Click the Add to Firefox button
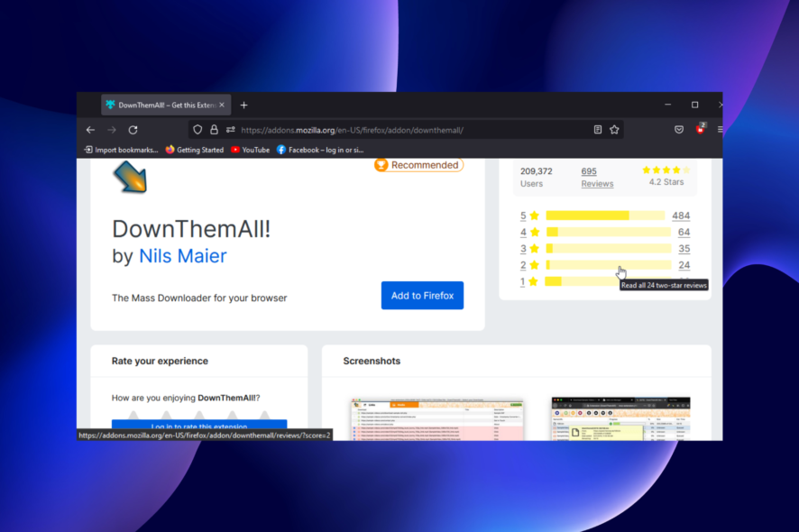The height and width of the screenshot is (532, 799). (x=422, y=296)
